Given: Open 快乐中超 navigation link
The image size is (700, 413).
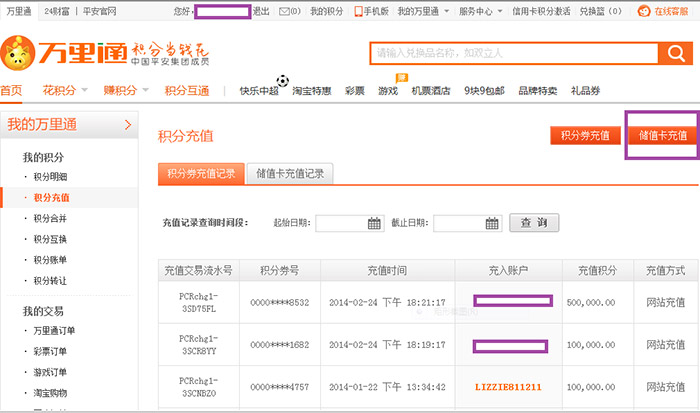Looking at the screenshot, I should click(x=259, y=91).
